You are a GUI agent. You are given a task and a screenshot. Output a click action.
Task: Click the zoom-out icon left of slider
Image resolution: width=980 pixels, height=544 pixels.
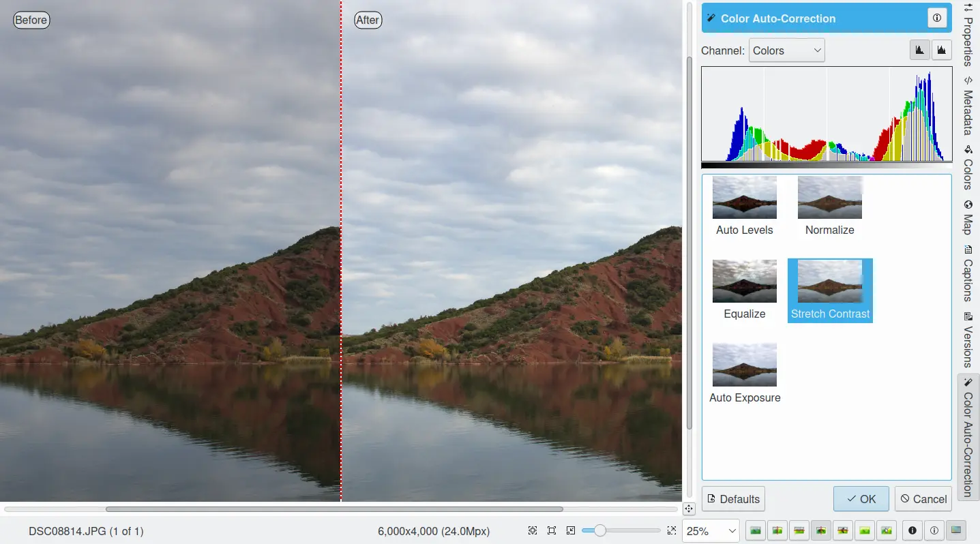(x=571, y=530)
